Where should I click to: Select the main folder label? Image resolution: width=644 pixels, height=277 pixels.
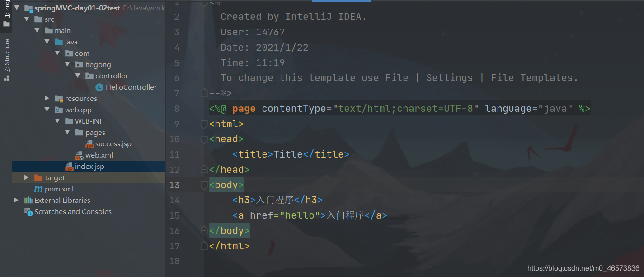[x=62, y=31]
